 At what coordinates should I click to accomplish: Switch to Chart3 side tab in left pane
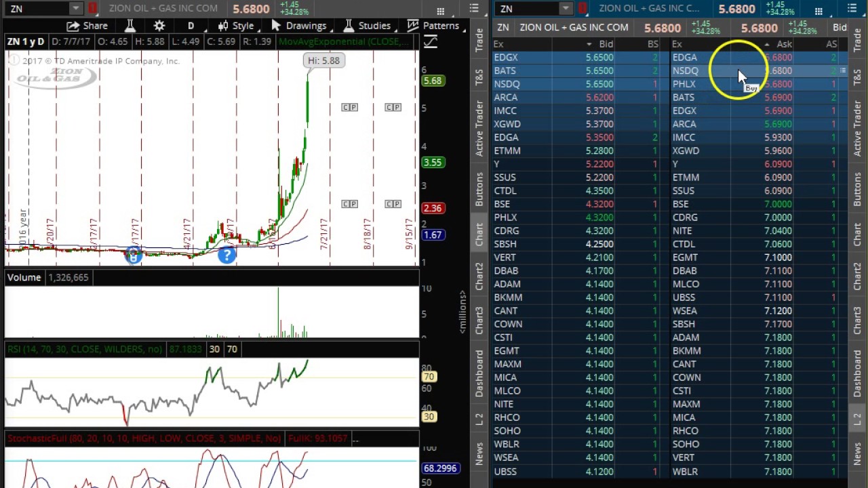[479, 321]
